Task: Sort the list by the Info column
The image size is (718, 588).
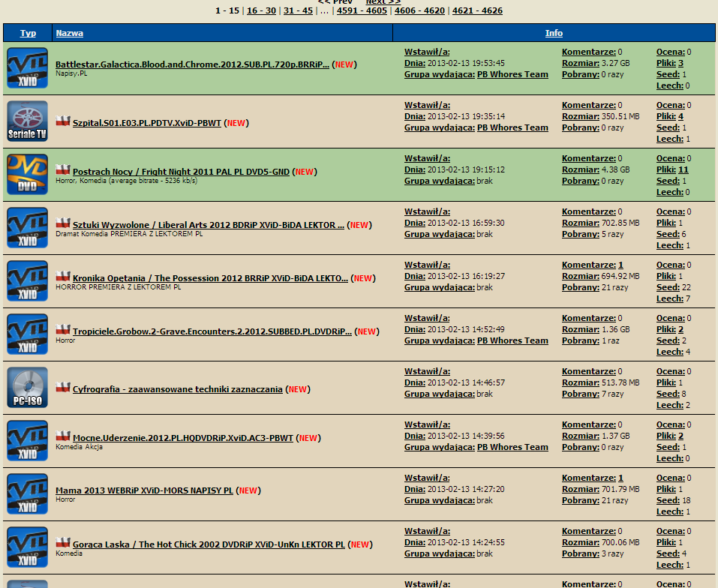Action: [554, 33]
